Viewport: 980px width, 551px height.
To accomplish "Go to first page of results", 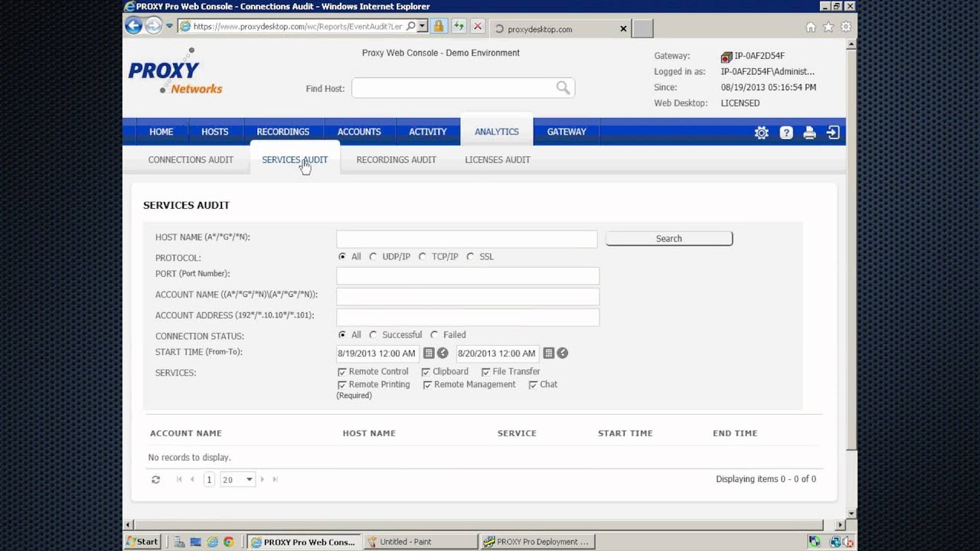I will (x=179, y=479).
